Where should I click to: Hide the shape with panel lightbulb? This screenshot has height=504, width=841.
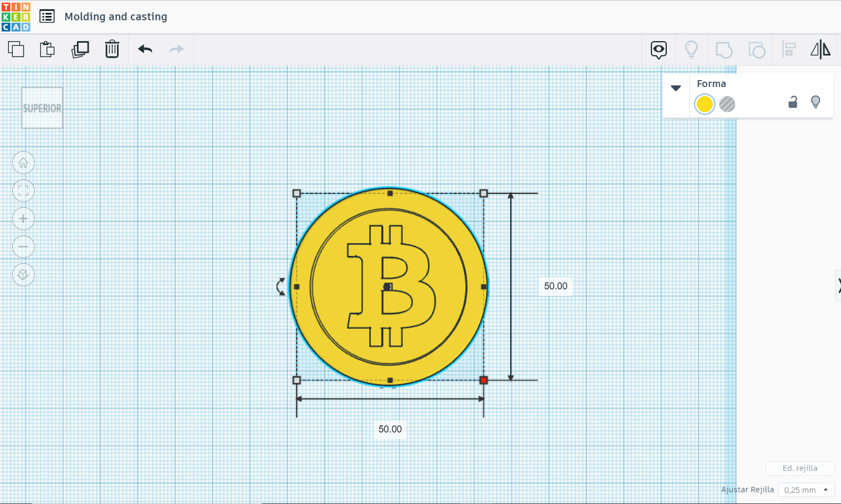815,102
